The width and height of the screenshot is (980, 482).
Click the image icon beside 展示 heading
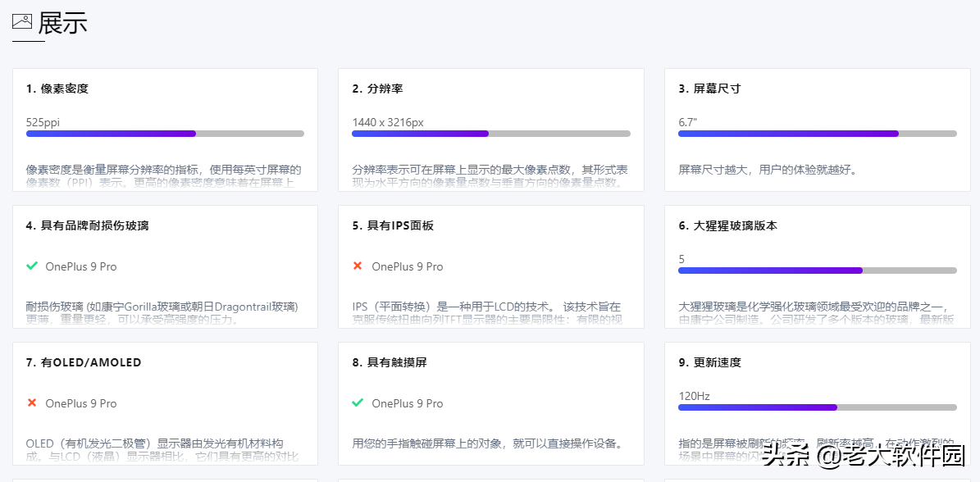click(22, 21)
